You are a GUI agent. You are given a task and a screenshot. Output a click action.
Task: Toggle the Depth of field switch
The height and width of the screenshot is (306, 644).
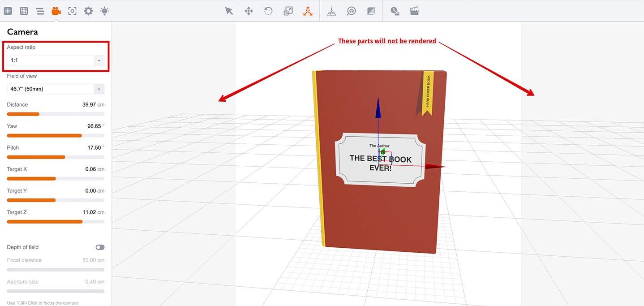coord(100,247)
